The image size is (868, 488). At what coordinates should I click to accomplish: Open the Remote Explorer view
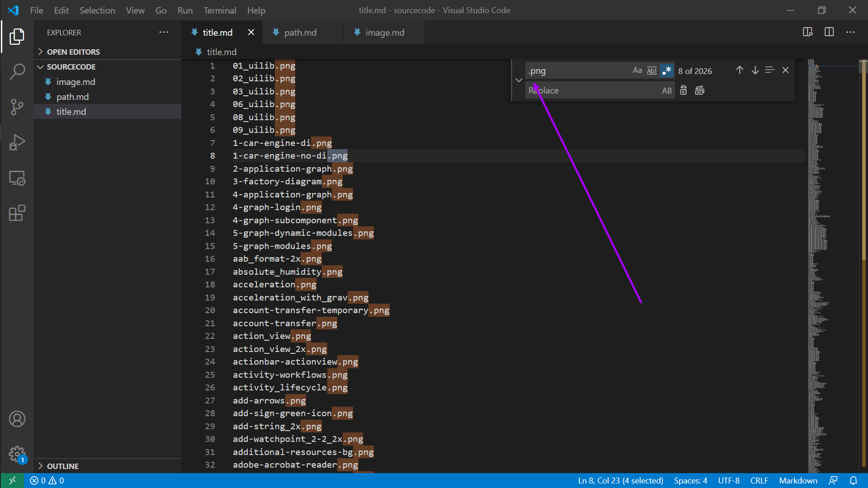pyautogui.click(x=17, y=178)
